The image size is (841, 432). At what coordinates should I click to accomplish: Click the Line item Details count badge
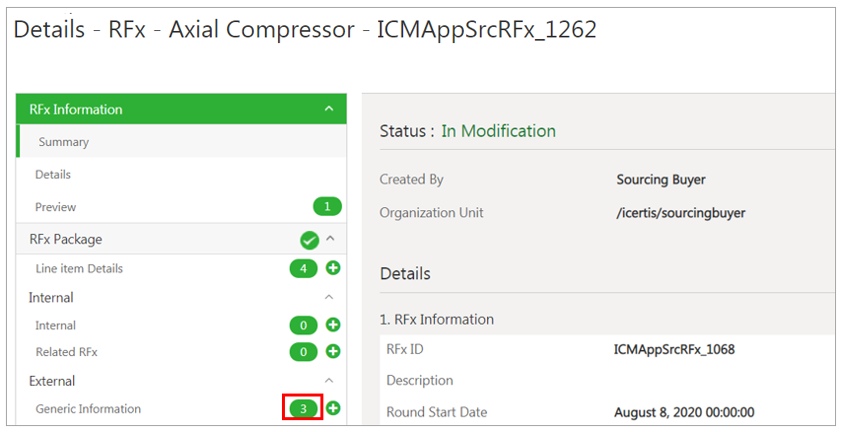coord(303,268)
